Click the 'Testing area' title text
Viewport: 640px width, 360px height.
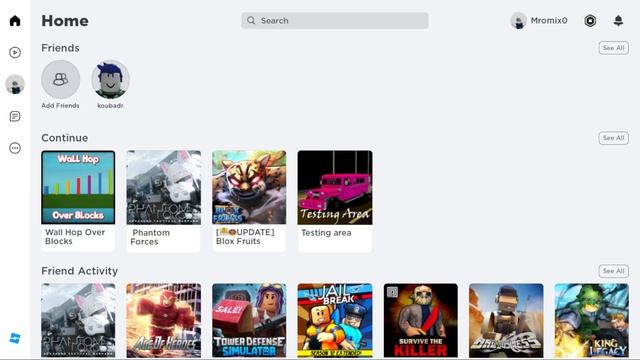[x=326, y=233]
